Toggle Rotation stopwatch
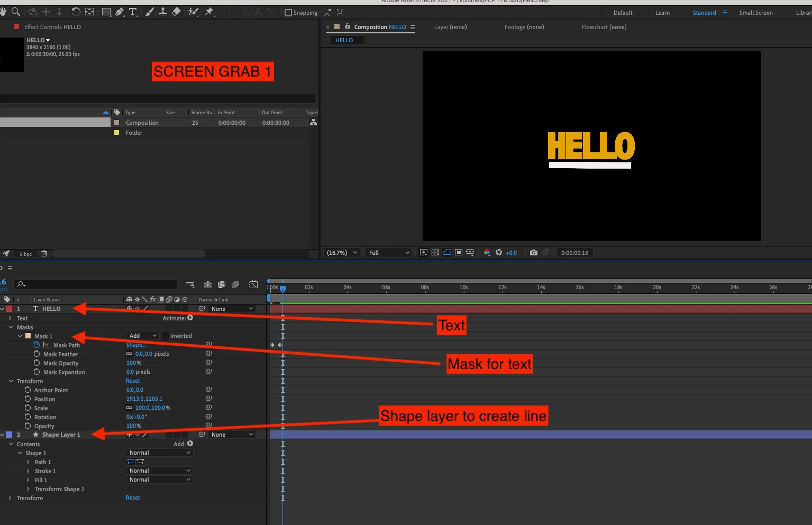This screenshot has width=812, height=525. 28,417
